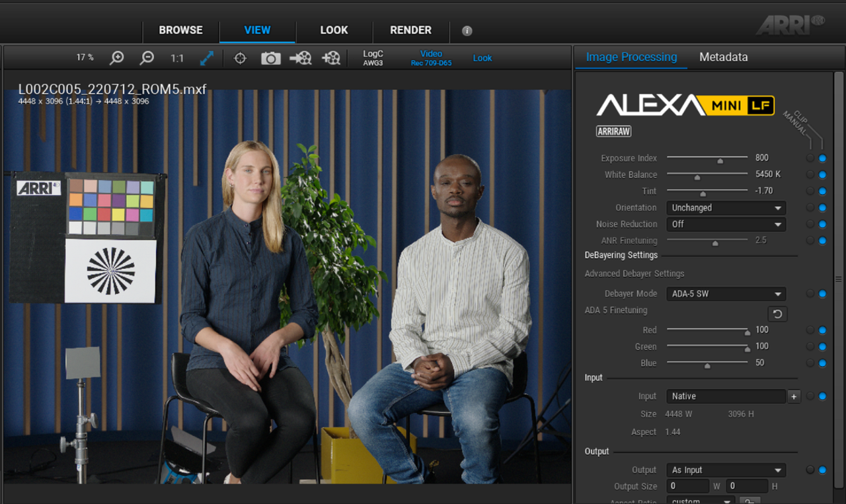The height and width of the screenshot is (504, 846).
Task: Select clip radio for Tint
Action: [810, 192]
